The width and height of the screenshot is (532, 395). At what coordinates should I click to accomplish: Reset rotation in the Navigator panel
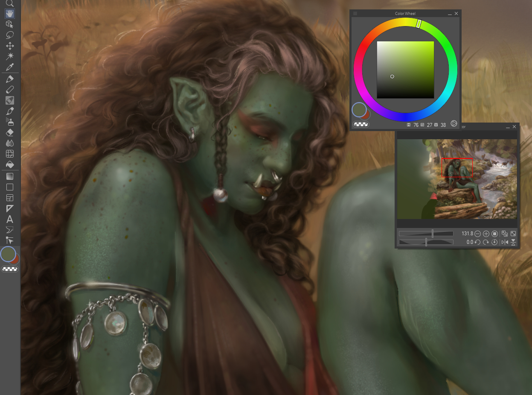point(494,242)
